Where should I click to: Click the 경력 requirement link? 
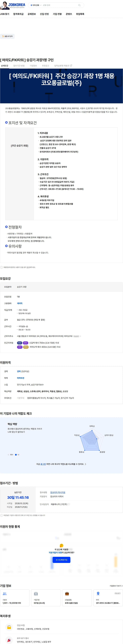click(x=19, y=371)
